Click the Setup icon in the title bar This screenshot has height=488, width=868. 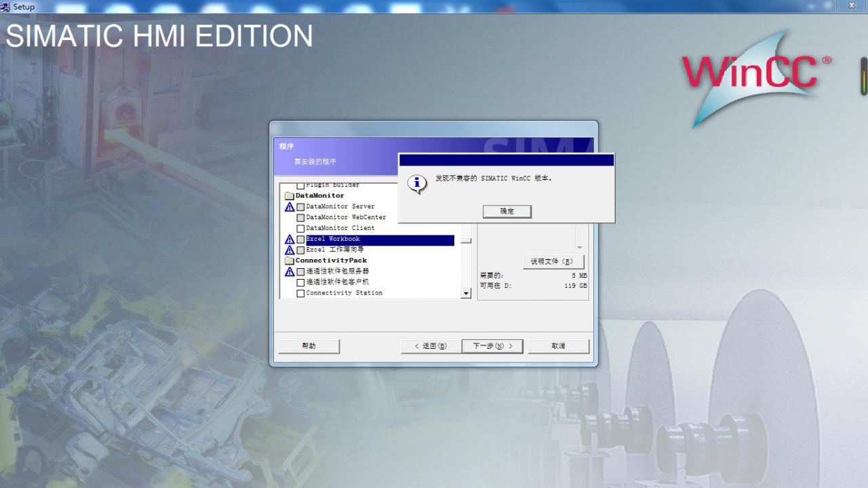point(5,6)
